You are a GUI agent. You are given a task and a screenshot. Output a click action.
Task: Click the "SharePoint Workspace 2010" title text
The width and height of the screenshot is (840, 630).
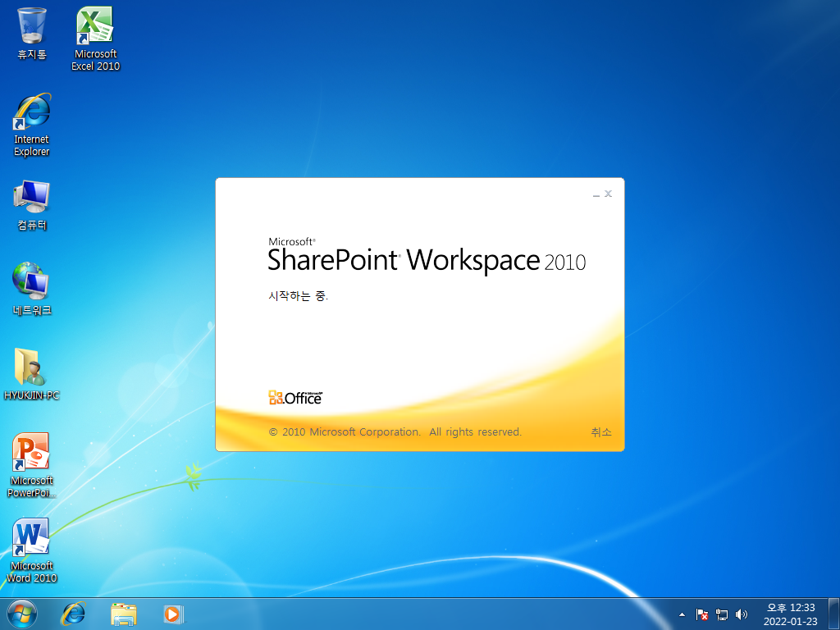[427, 260]
